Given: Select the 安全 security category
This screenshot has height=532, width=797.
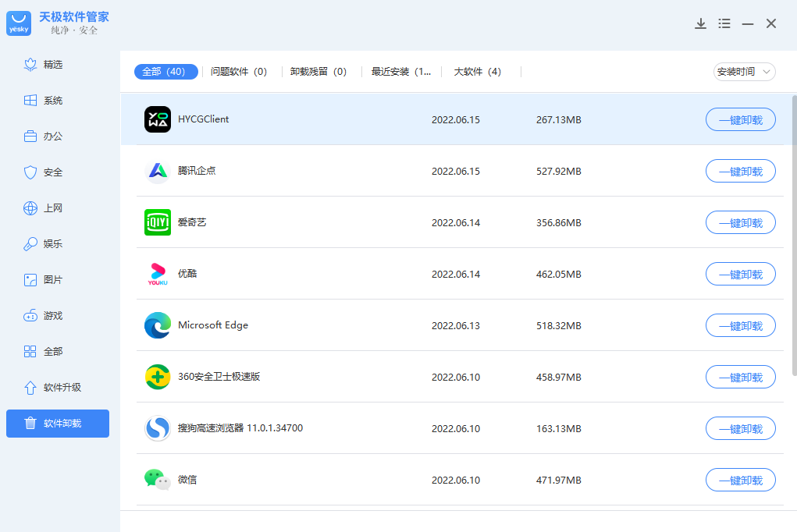Looking at the screenshot, I should [x=43, y=172].
